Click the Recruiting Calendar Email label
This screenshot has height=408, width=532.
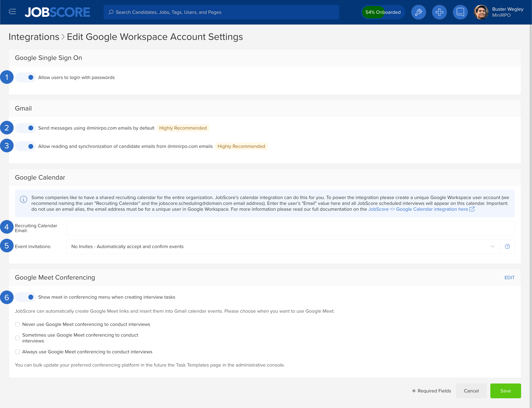(36, 228)
